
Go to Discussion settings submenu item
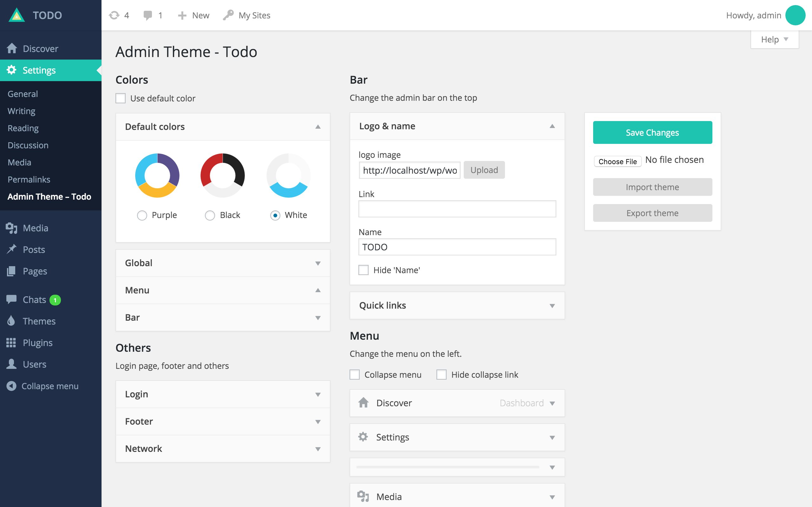coord(28,145)
